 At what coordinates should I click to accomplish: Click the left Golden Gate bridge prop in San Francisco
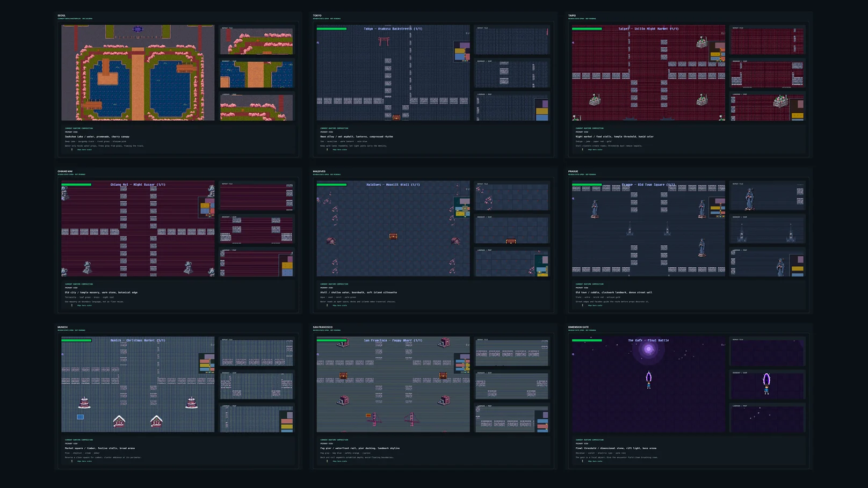pyautogui.click(x=374, y=419)
